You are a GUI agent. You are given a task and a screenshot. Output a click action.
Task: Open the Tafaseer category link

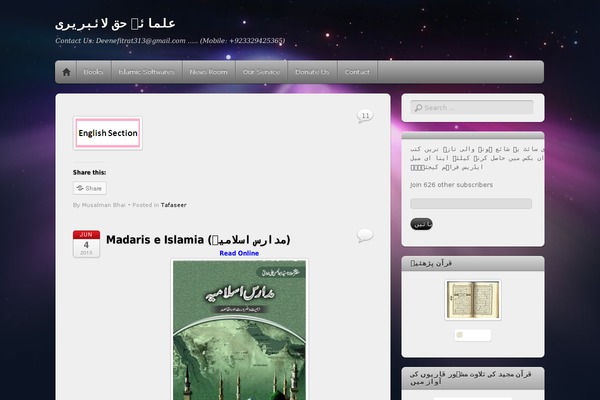click(x=173, y=205)
